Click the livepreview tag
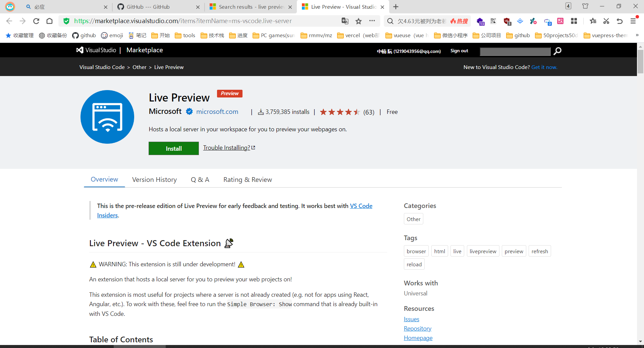The width and height of the screenshot is (644, 348). pyautogui.click(x=483, y=251)
